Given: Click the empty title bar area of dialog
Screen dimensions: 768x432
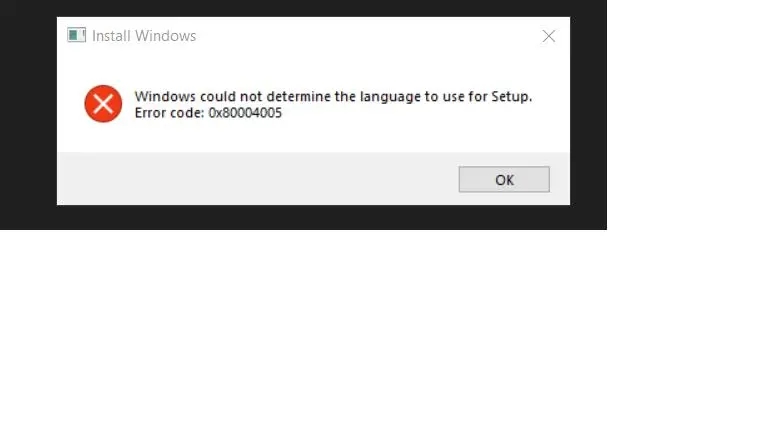Looking at the screenshot, I should click(367, 36).
